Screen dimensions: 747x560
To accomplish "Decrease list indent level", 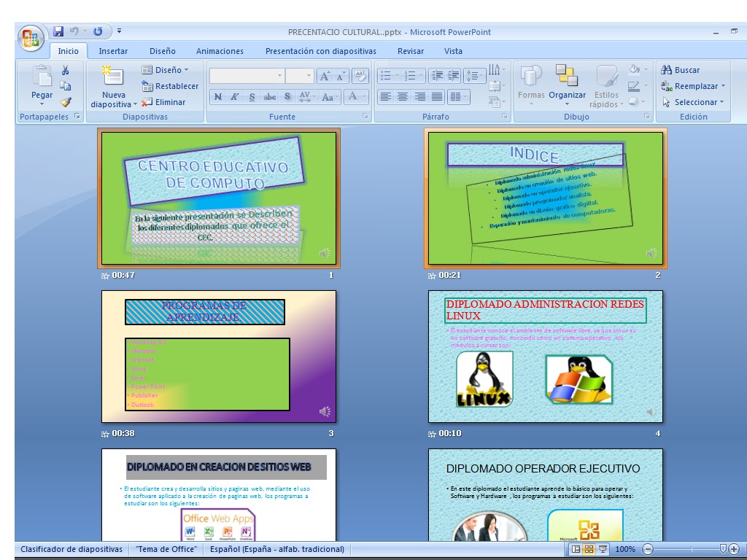I will (x=436, y=76).
